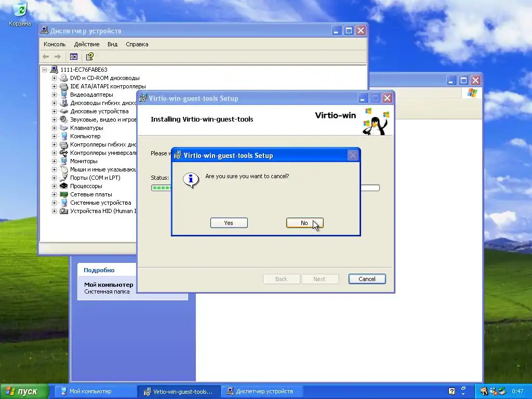Image resolution: width=532 pixels, height=399 pixels.
Task: Select the Клавиатуры keyboard icon
Action: 64,128
